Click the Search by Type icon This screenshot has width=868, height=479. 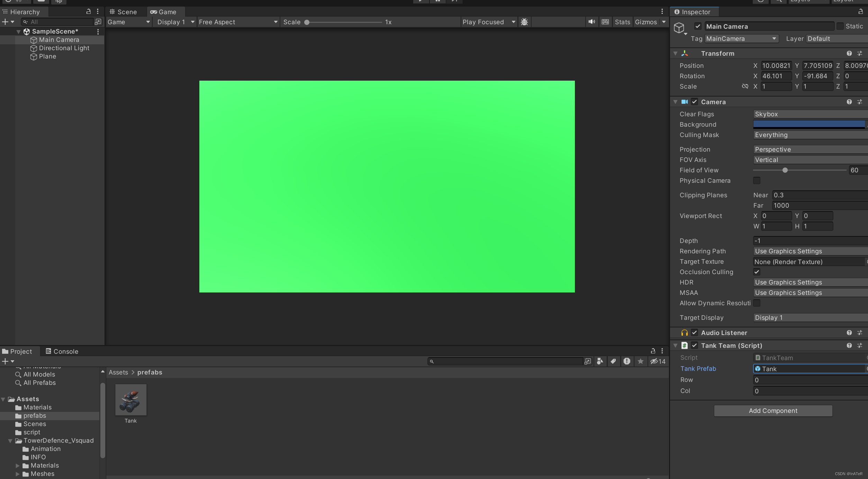coord(600,361)
